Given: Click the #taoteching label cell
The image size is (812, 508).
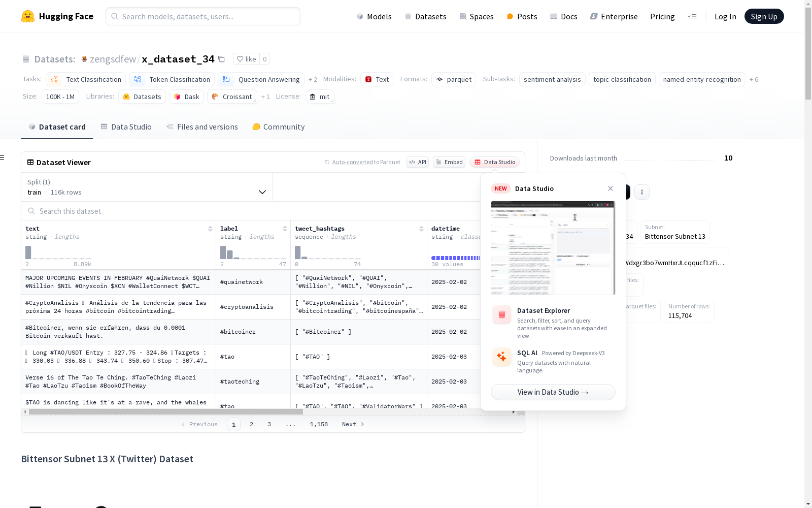Looking at the screenshot, I should [x=253, y=382].
